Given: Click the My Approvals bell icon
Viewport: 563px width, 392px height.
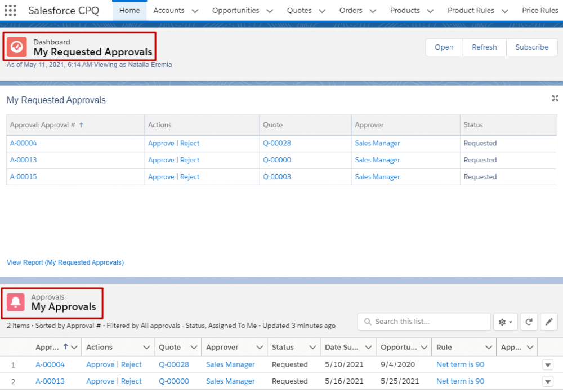Looking at the screenshot, I should (x=16, y=302).
